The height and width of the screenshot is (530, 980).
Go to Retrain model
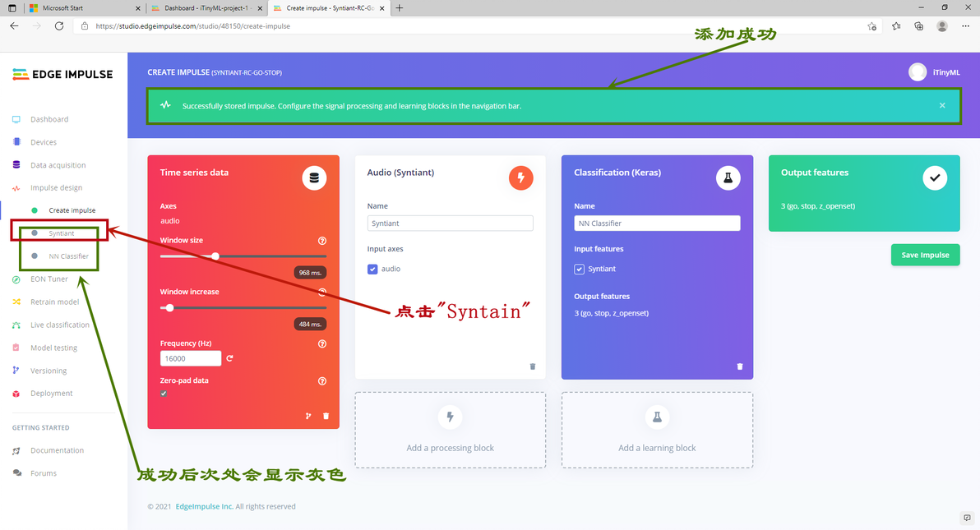coord(55,302)
